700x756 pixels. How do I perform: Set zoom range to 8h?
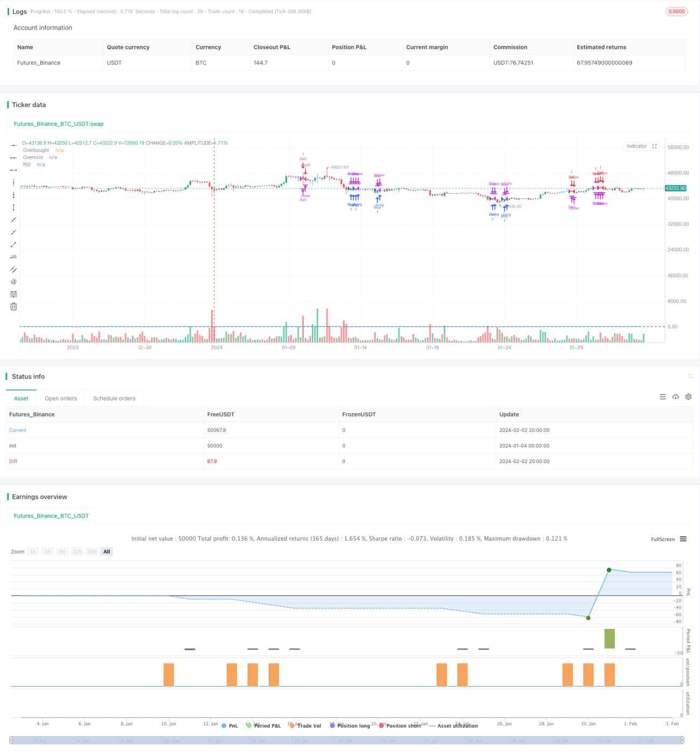pos(62,551)
